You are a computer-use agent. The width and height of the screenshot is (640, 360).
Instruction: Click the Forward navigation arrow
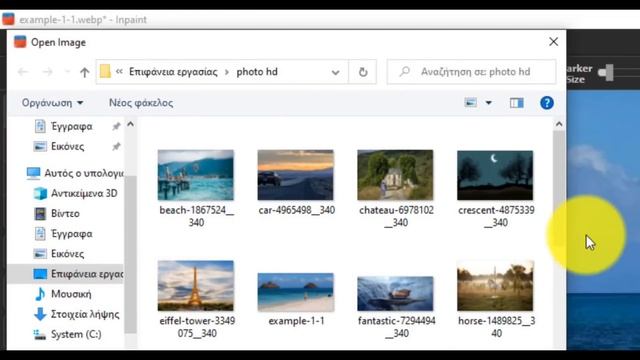pos(48,72)
